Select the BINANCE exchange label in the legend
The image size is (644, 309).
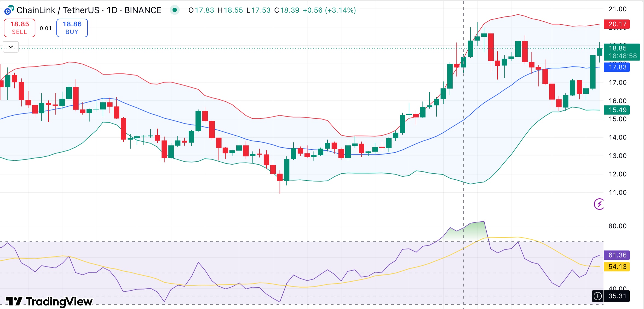click(x=142, y=10)
